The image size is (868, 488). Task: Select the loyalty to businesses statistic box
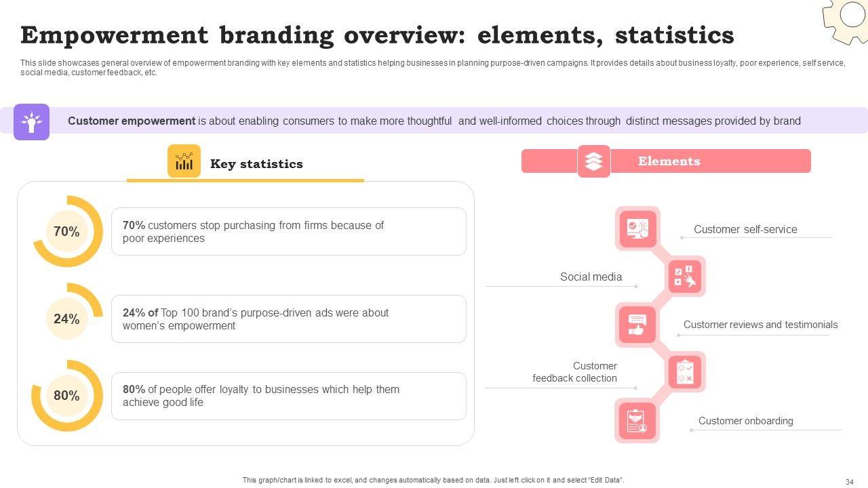(289, 396)
